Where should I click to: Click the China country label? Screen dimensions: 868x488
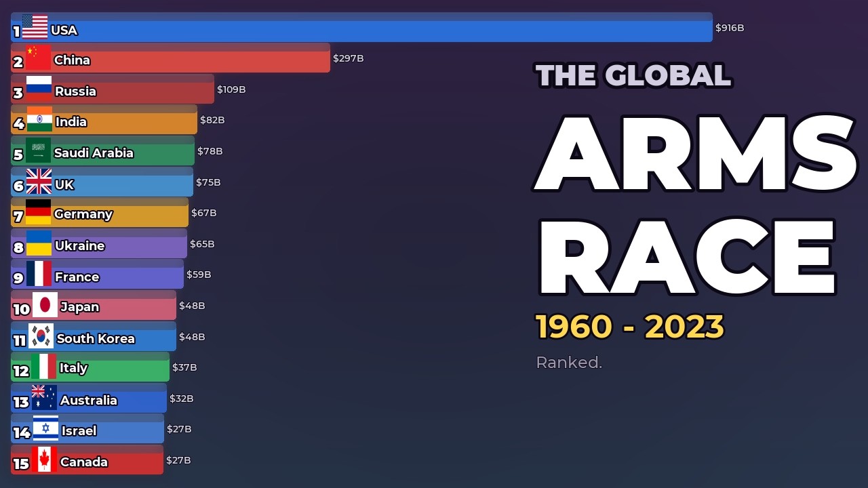coord(72,60)
